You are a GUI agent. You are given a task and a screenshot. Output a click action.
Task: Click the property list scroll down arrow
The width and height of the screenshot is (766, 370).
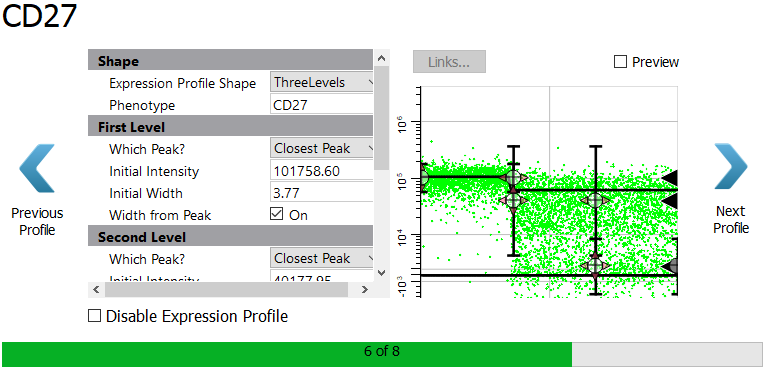click(382, 273)
